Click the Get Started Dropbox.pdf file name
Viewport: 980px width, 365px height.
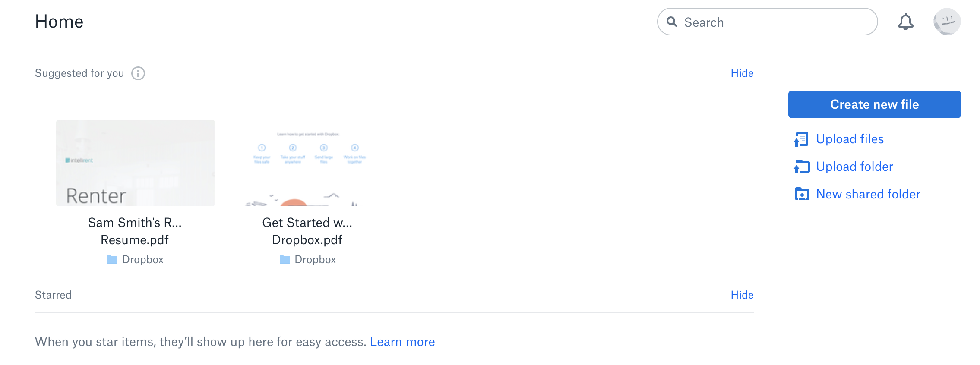point(307,231)
